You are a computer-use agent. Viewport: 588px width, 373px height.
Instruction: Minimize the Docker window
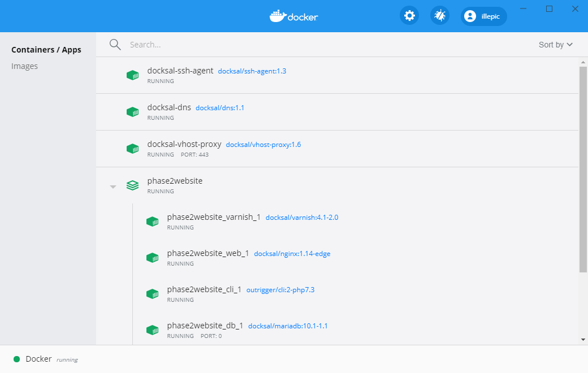pyautogui.click(x=523, y=8)
